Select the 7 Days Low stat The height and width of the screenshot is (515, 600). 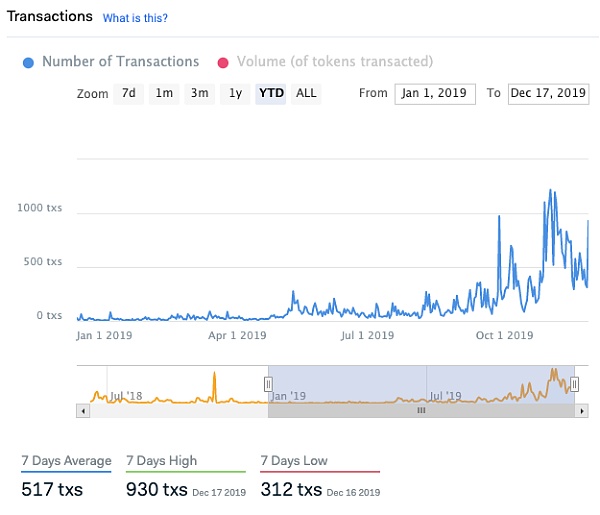pyautogui.click(x=293, y=461)
